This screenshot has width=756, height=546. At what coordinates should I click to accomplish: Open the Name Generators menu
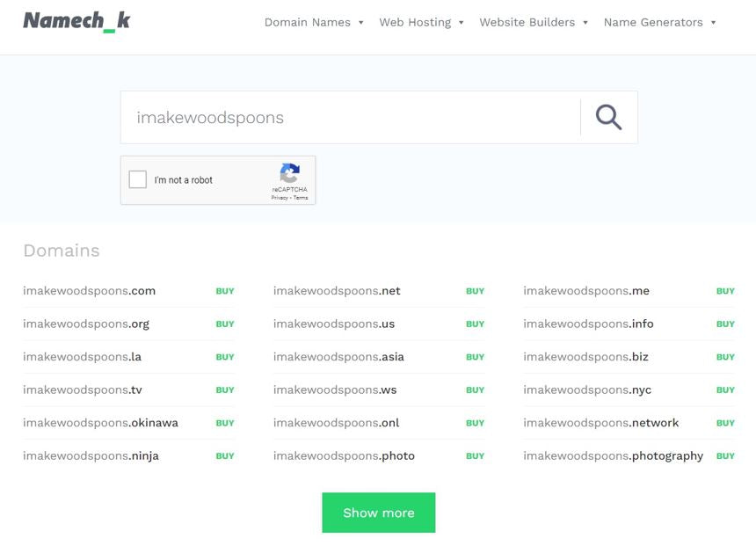tap(659, 22)
